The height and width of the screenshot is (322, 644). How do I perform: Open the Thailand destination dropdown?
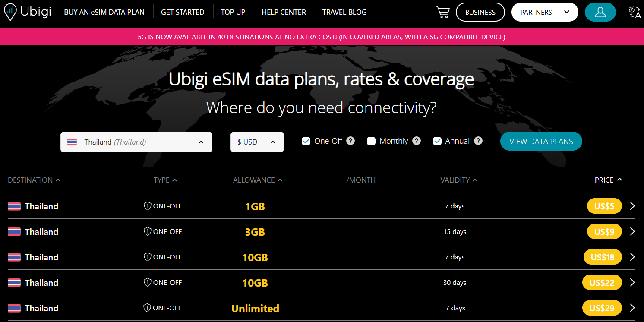click(x=136, y=142)
